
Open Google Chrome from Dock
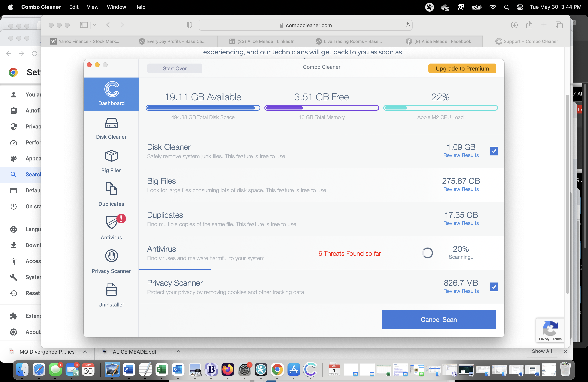tap(277, 369)
